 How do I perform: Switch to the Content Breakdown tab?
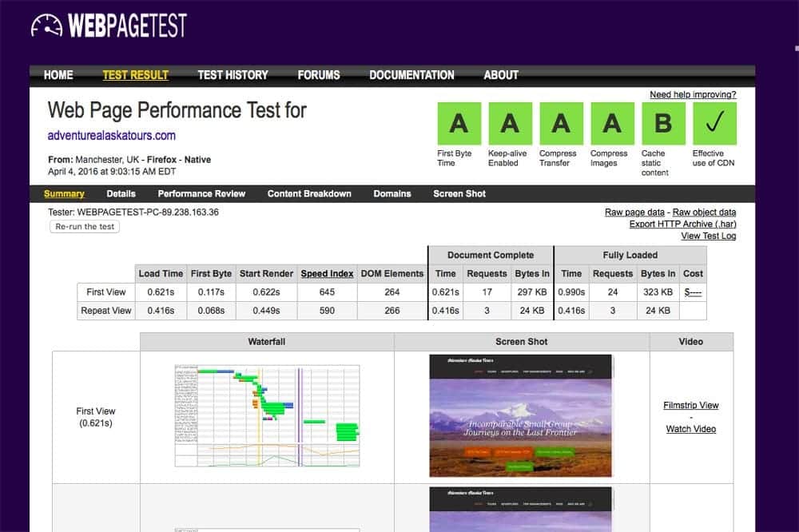309,193
